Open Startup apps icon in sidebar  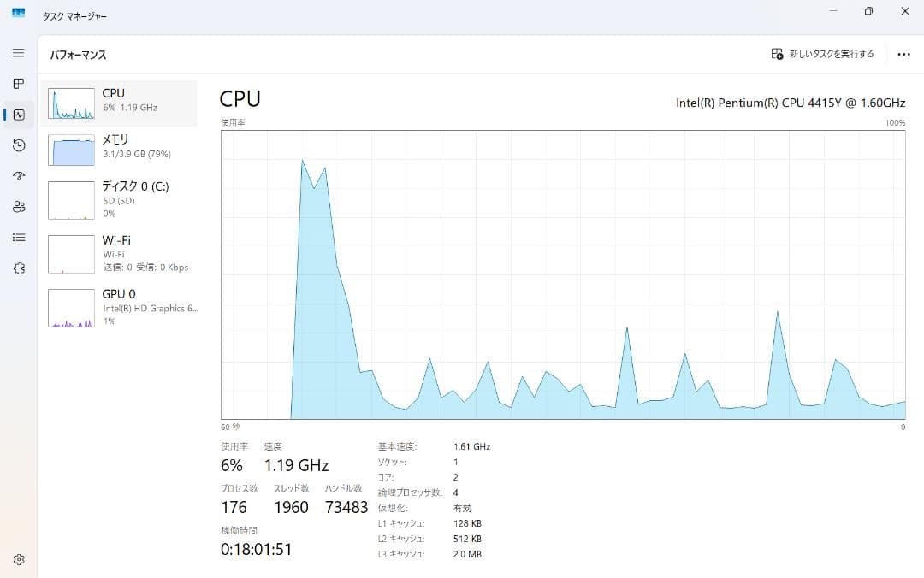[19, 176]
